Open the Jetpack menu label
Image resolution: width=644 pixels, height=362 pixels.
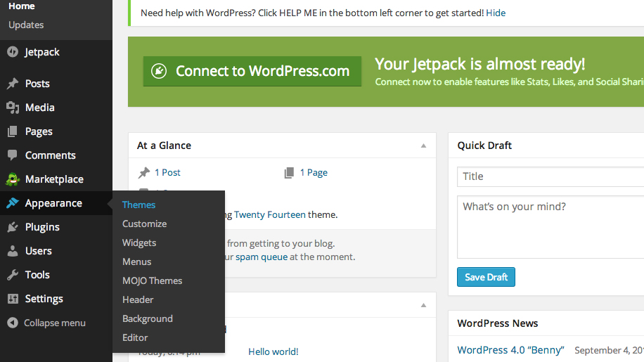pyautogui.click(x=42, y=52)
